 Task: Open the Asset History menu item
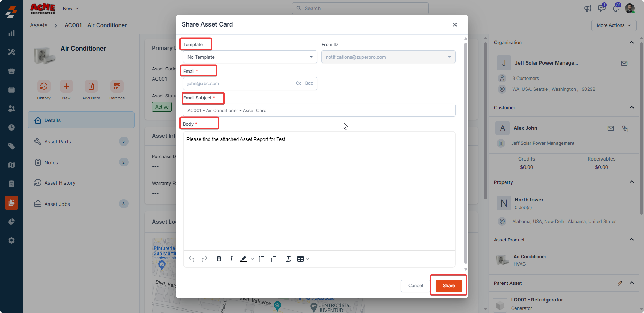81,183
